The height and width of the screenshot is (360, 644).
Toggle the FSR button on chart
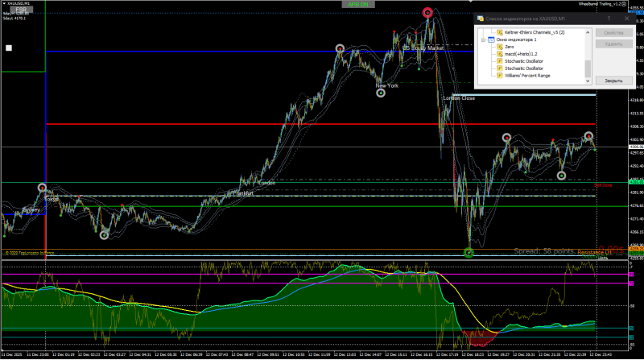click(21, 10)
